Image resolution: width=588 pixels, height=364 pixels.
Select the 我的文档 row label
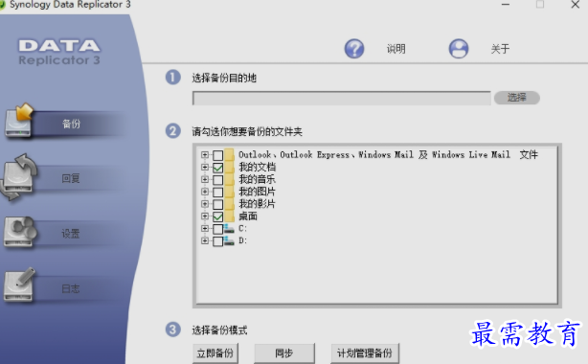tap(258, 167)
